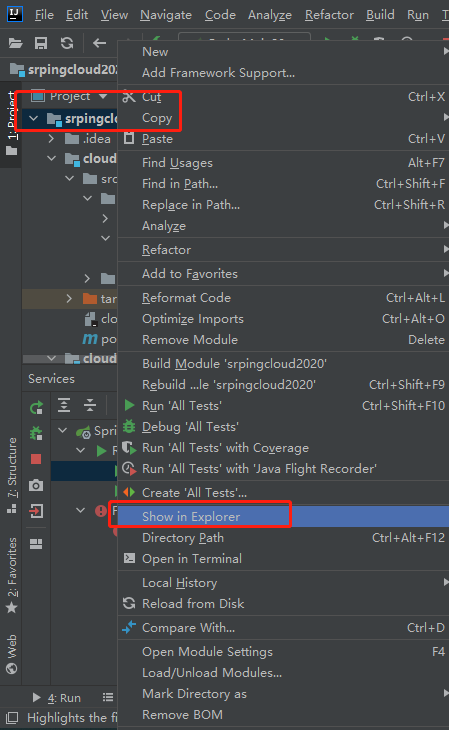Collapse the failed services group
Screen dimensions: 449x730
click(81, 510)
